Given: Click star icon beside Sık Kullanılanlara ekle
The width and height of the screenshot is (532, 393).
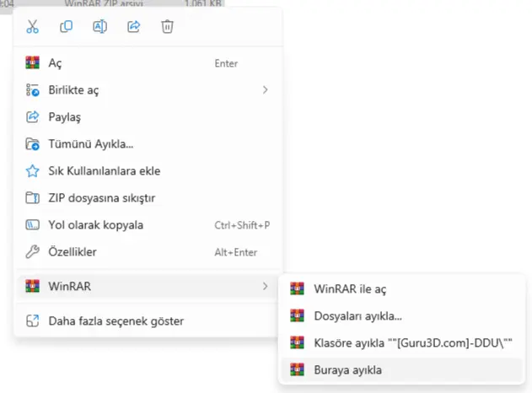Looking at the screenshot, I should (32, 171).
